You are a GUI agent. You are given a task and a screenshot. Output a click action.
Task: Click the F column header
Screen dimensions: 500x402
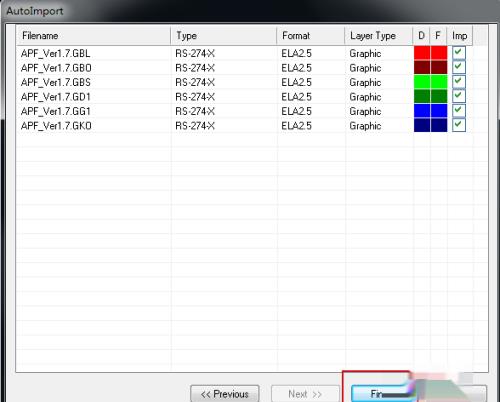[438, 36]
